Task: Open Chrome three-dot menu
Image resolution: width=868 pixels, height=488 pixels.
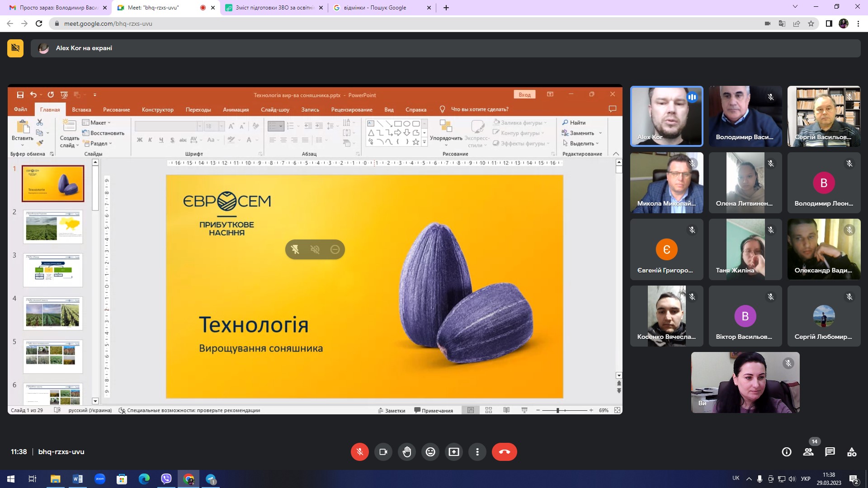Action: click(x=858, y=23)
